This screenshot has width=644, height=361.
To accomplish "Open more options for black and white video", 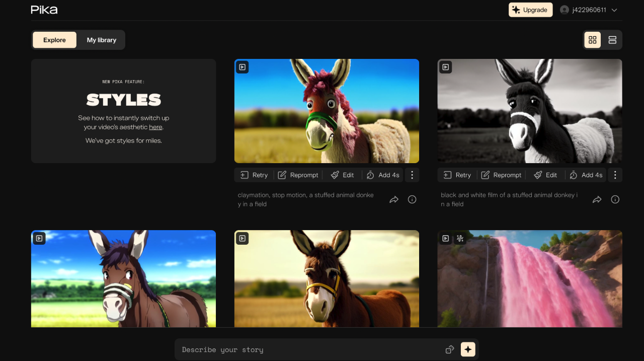I will [x=615, y=175].
